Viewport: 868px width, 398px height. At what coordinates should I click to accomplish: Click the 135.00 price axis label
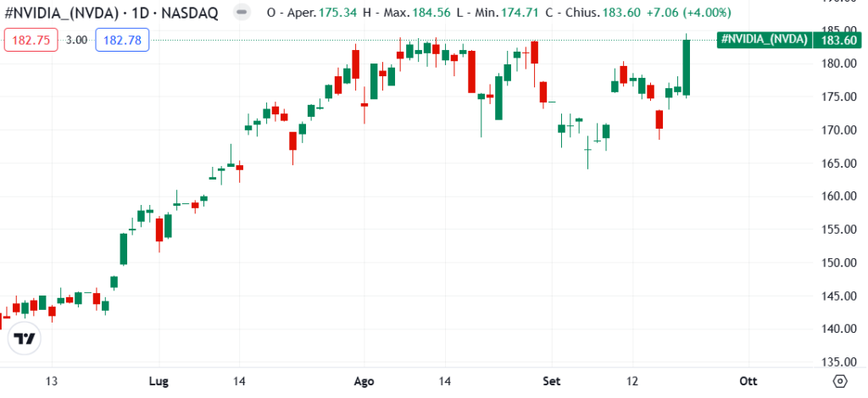tap(839, 362)
